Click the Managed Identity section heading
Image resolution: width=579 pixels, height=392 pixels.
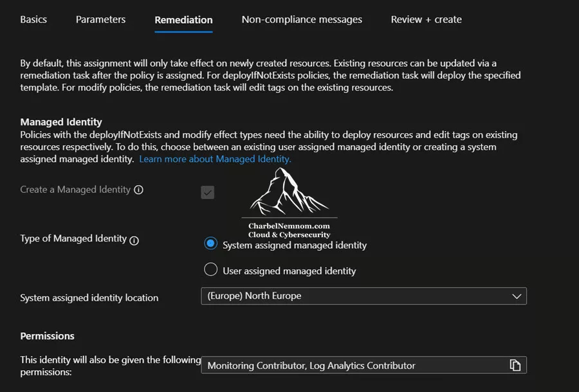tap(61, 122)
